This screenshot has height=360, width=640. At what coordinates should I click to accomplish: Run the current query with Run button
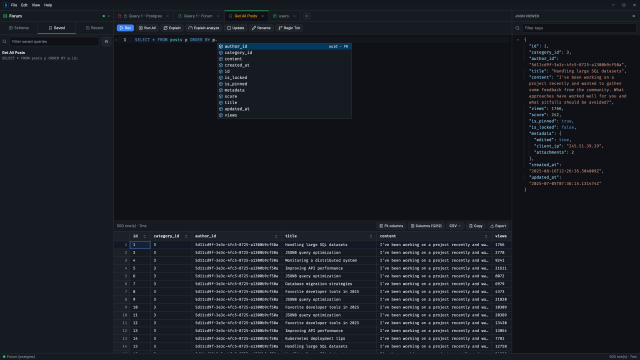125,28
